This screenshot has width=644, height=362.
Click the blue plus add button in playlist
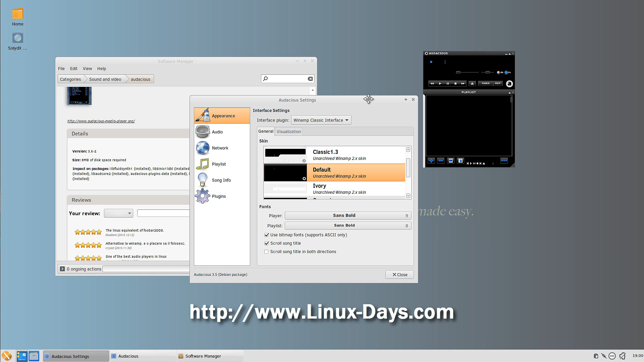pyautogui.click(x=431, y=161)
